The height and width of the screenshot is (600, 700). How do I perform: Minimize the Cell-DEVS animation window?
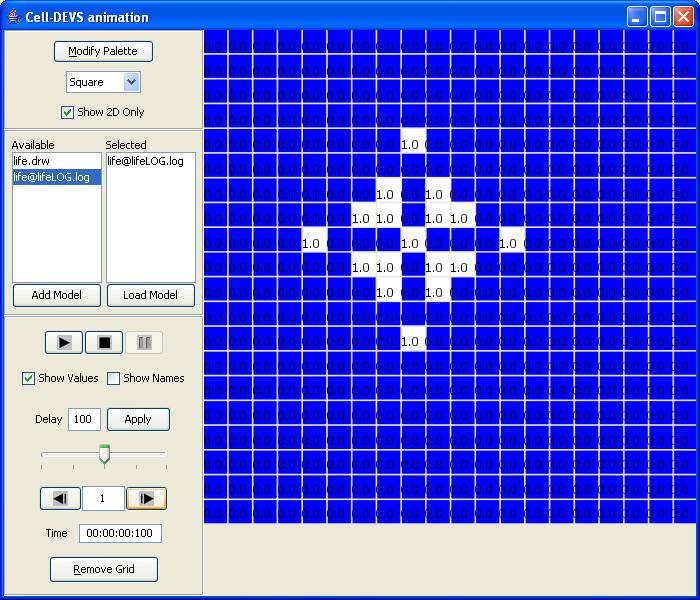coord(637,17)
